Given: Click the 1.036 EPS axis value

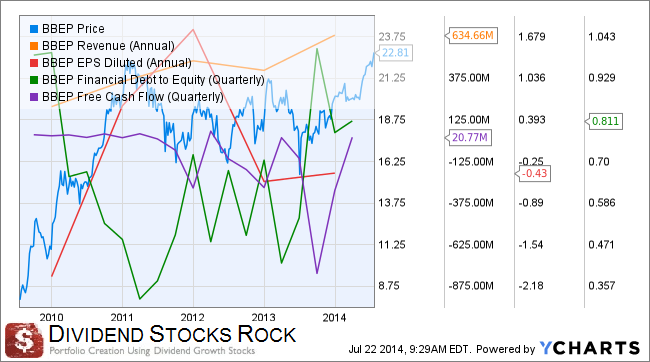Looking at the screenshot, I should pyautogui.click(x=532, y=78).
